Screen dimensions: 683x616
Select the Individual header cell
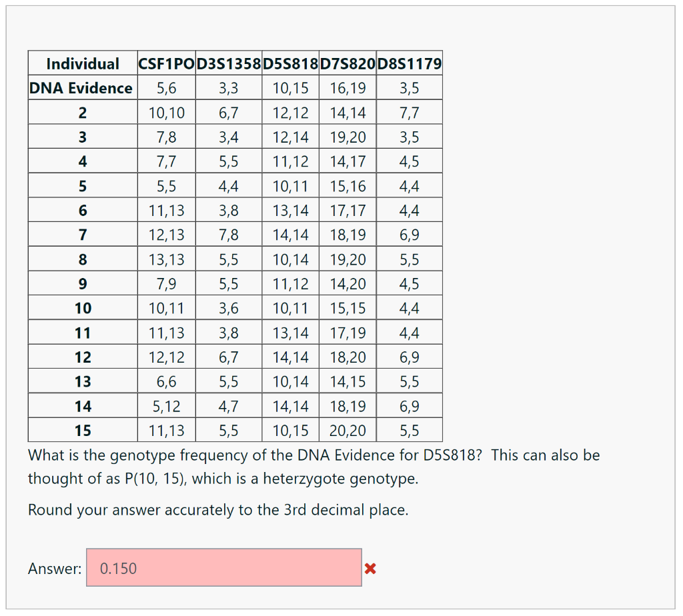(x=82, y=63)
